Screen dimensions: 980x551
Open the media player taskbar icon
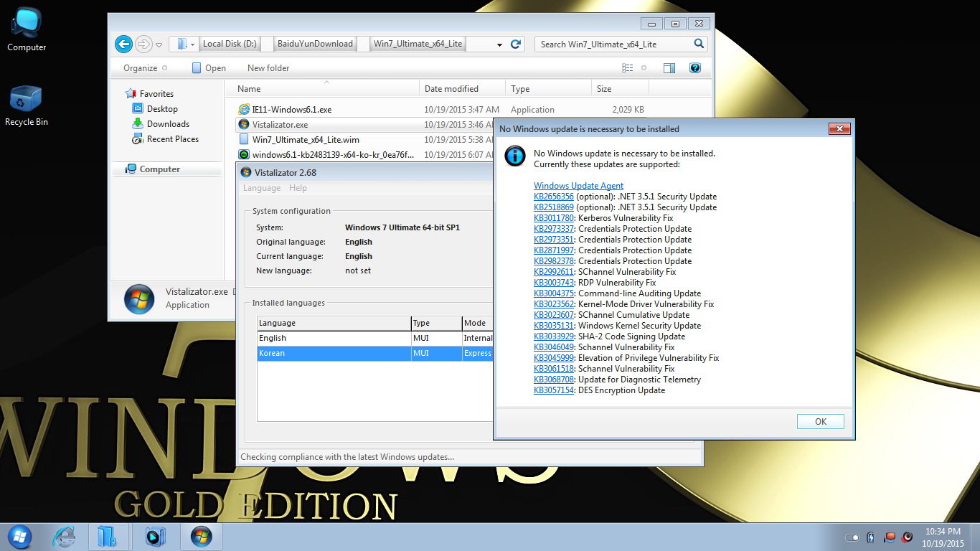pyautogui.click(x=155, y=536)
